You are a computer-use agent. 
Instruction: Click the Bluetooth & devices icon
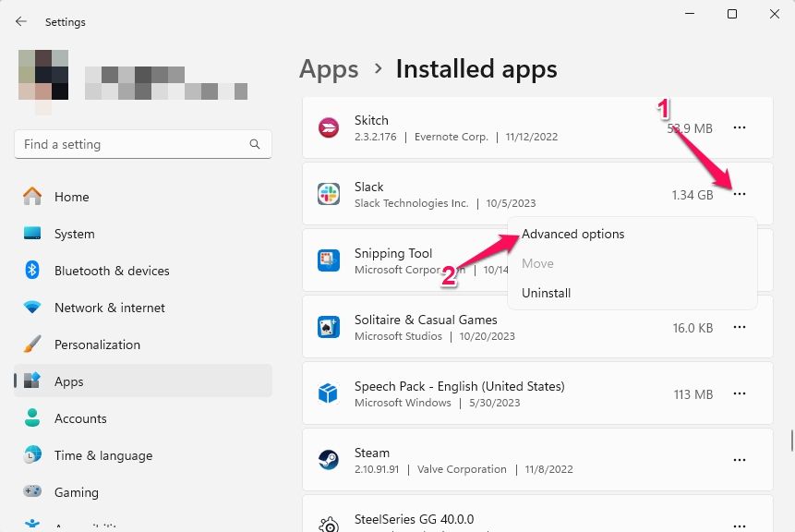point(30,271)
